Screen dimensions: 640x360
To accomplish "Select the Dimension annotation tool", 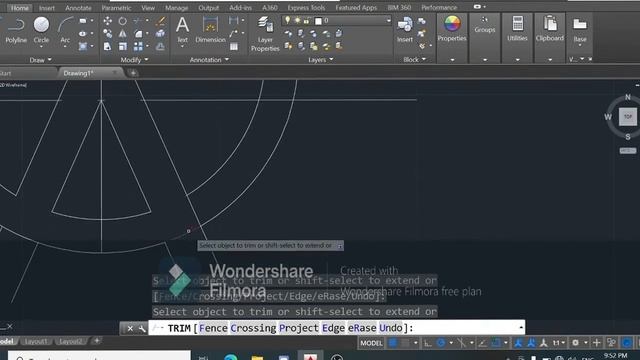I will click(x=210, y=29).
